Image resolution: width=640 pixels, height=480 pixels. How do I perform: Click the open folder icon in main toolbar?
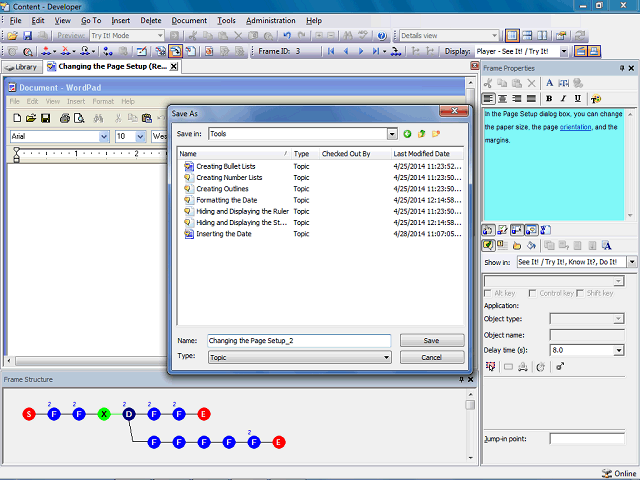[x=13, y=36]
